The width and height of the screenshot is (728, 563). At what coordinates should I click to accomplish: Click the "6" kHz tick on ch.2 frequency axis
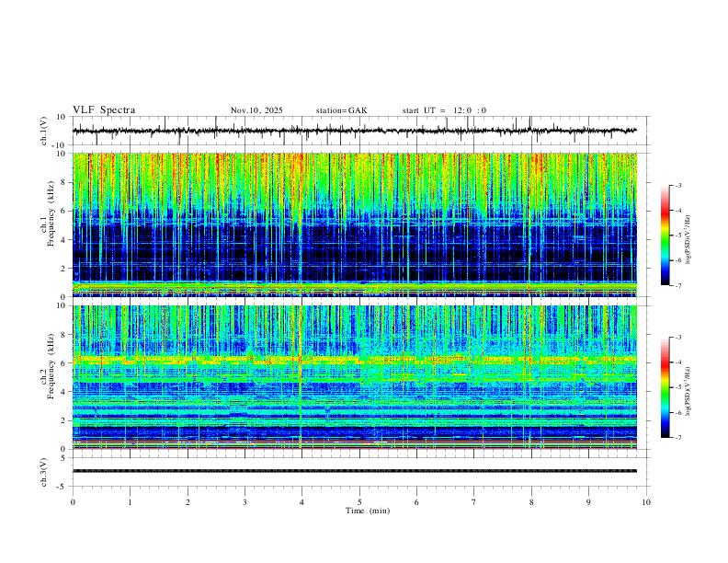pos(64,363)
